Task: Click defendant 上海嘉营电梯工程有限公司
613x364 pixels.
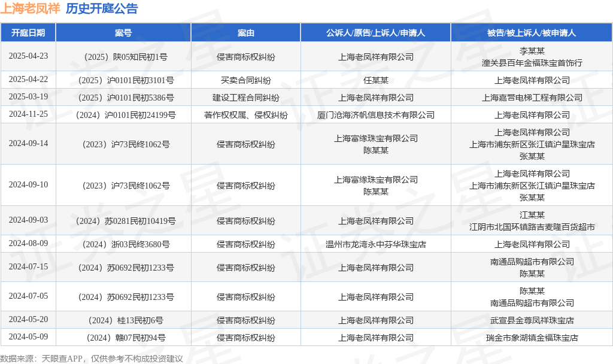Action: coord(532,98)
